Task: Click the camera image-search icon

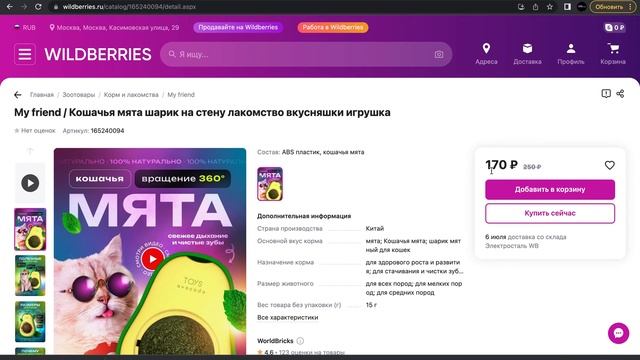Action: pos(439,54)
